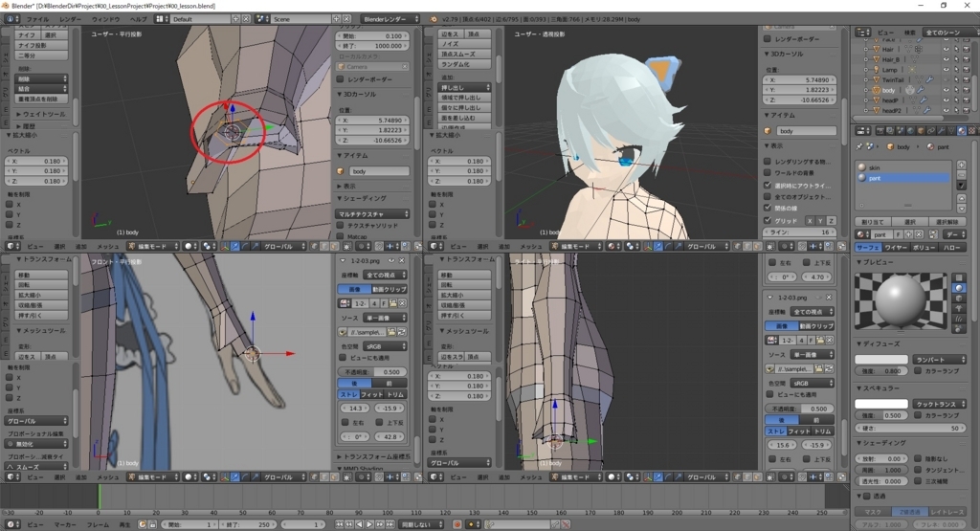Open the 押し出し dropdown in the tool shelf
Viewport: 980px width, 531px height.
[x=464, y=87]
